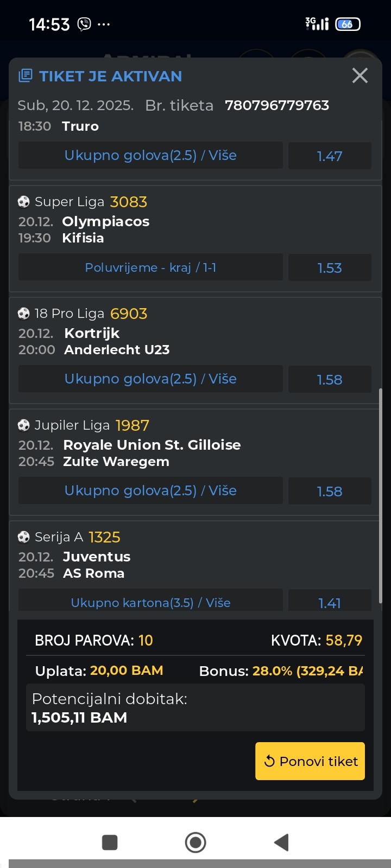Tap the 1.58 odds for Union St. Gilloise match
This screenshot has height=868, width=391.
tap(330, 491)
